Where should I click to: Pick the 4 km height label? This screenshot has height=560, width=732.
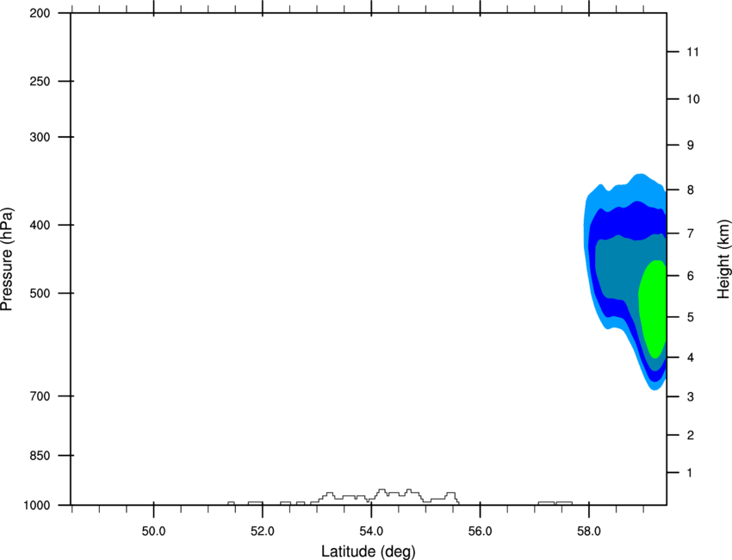coord(691,358)
